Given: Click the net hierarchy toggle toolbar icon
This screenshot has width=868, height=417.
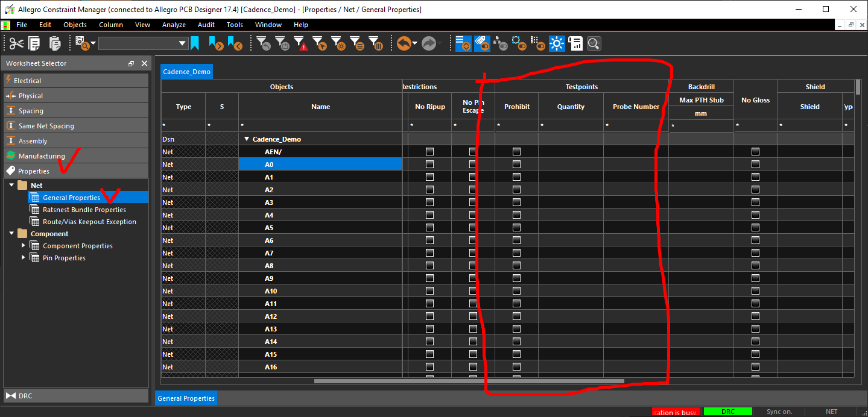Looking at the screenshot, I should (500, 43).
